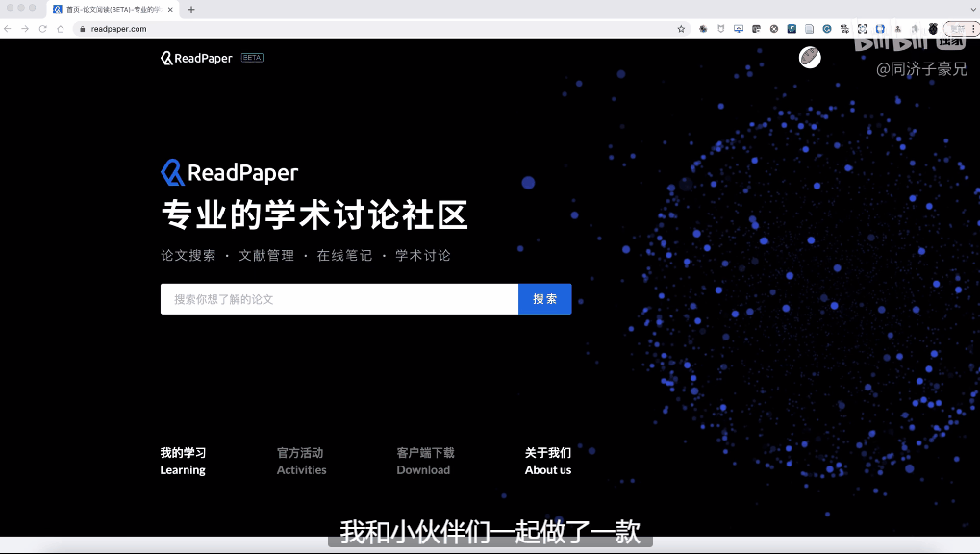Image resolution: width=980 pixels, height=554 pixels.
Task: Select the 首页-论文阅读(BETA) tab
Action: (113, 10)
